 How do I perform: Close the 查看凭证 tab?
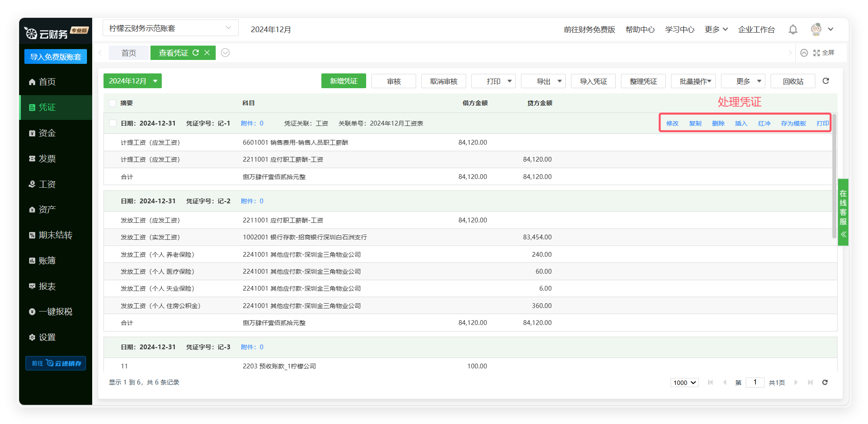(207, 53)
